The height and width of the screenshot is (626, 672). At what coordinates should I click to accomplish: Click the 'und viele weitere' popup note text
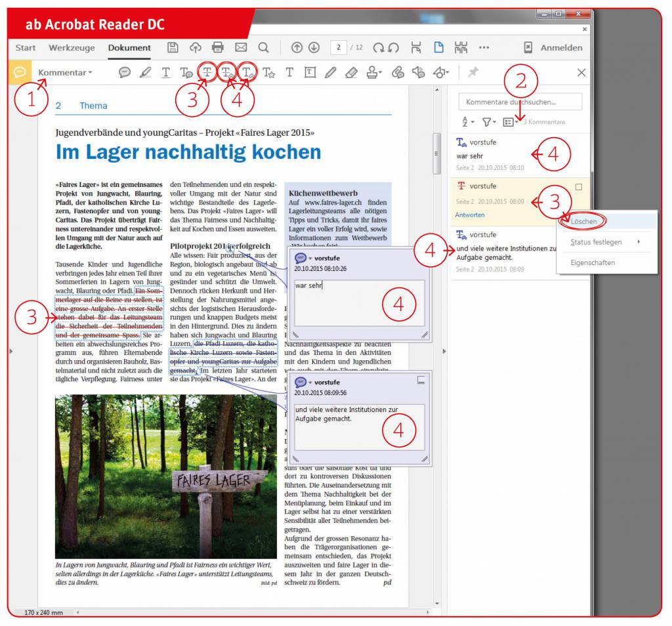click(x=346, y=414)
